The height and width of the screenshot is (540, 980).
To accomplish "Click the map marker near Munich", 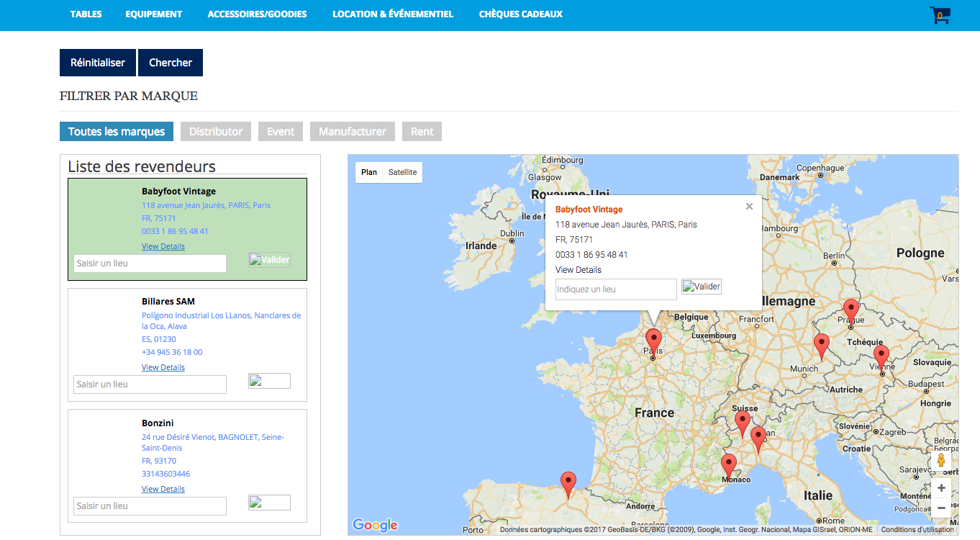I will (821, 346).
